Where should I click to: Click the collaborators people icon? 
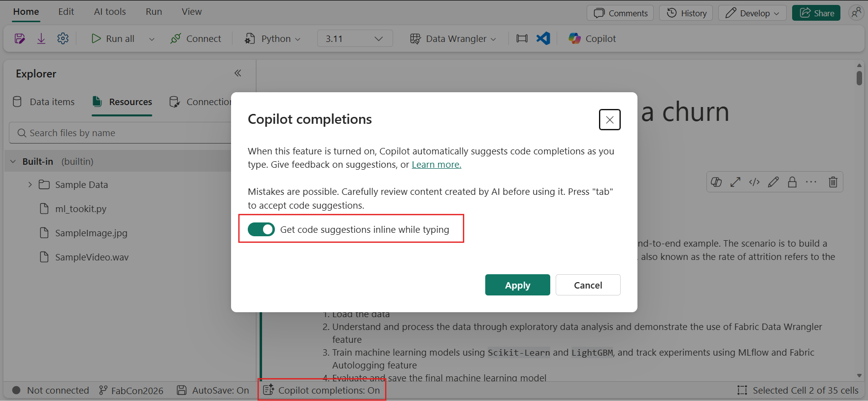click(x=856, y=13)
